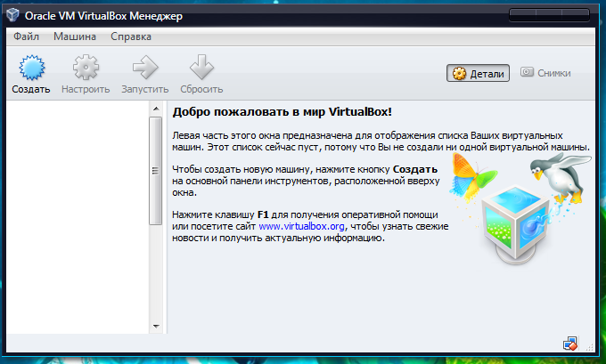Switch to the Снимки view

pos(545,73)
